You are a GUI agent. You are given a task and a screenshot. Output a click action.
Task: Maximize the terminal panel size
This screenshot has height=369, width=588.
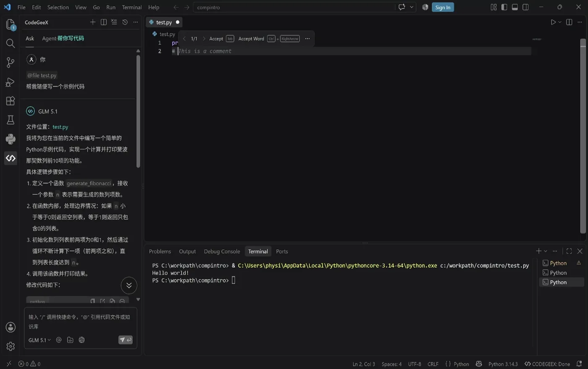point(569,251)
